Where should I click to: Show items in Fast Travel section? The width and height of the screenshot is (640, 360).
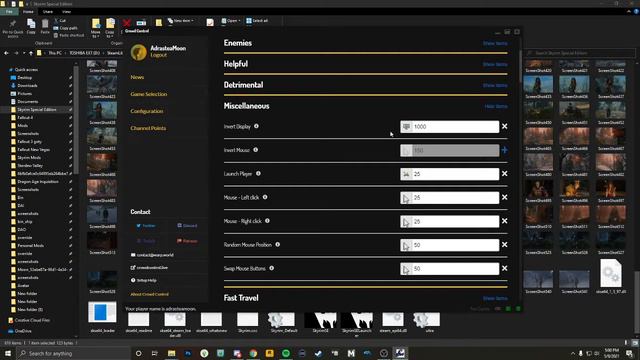(495, 298)
